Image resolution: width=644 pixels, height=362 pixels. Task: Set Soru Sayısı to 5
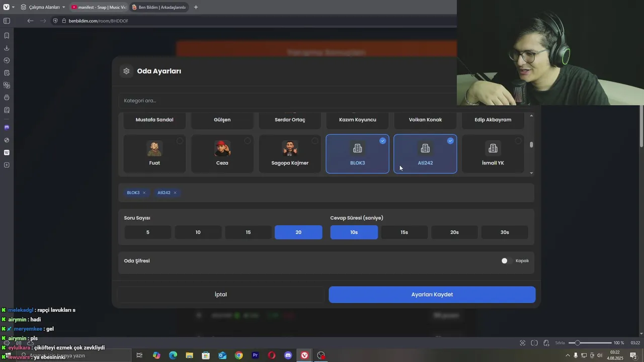point(148,232)
